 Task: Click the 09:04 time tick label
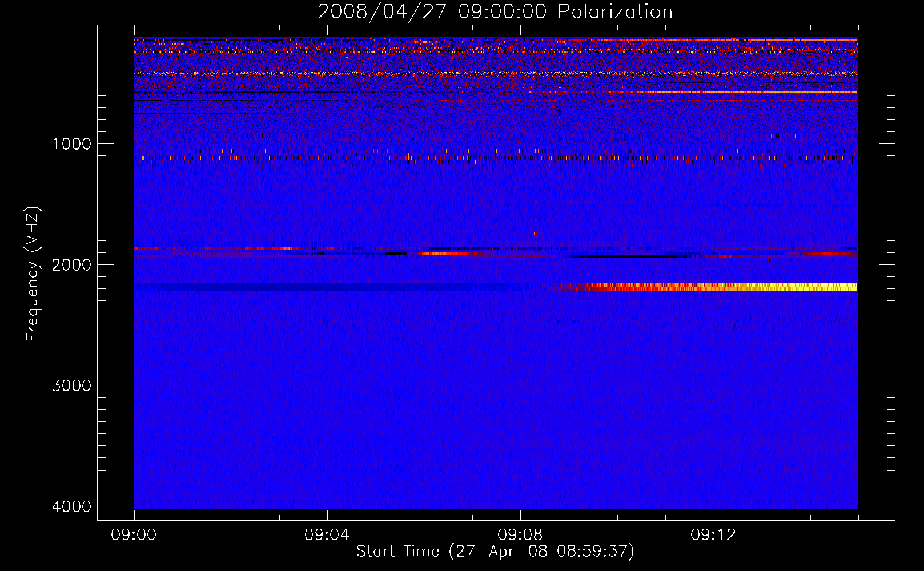coord(327,535)
